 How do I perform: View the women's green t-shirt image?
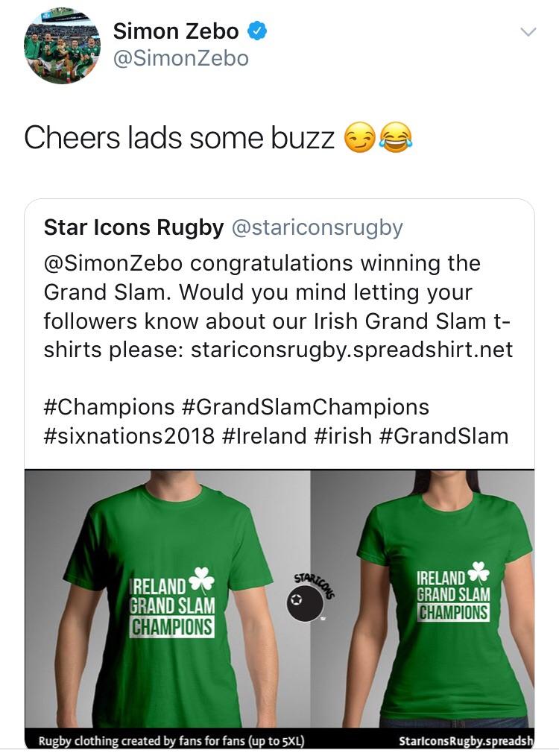pyautogui.click(x=445, y=596)
